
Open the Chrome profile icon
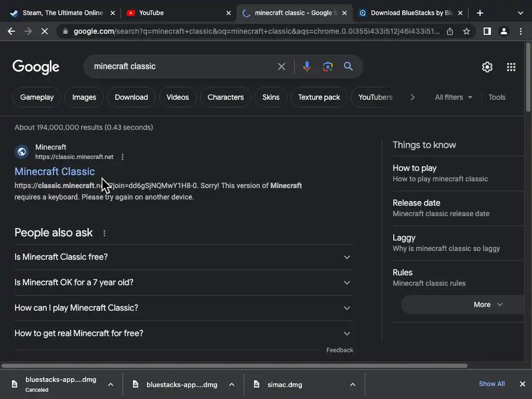point(504,32)
